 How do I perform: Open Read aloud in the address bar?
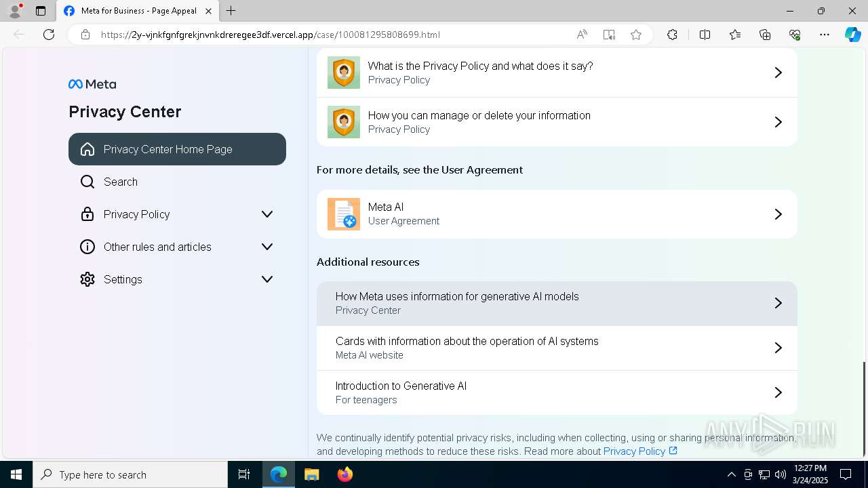point(582,35)
